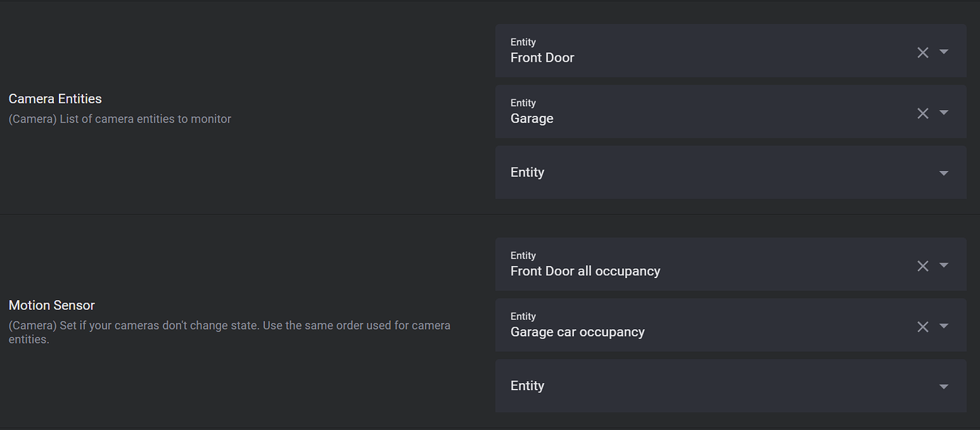Click the Motion Sensor section label
The image size is (980, 430).
(x=51, y=305)
